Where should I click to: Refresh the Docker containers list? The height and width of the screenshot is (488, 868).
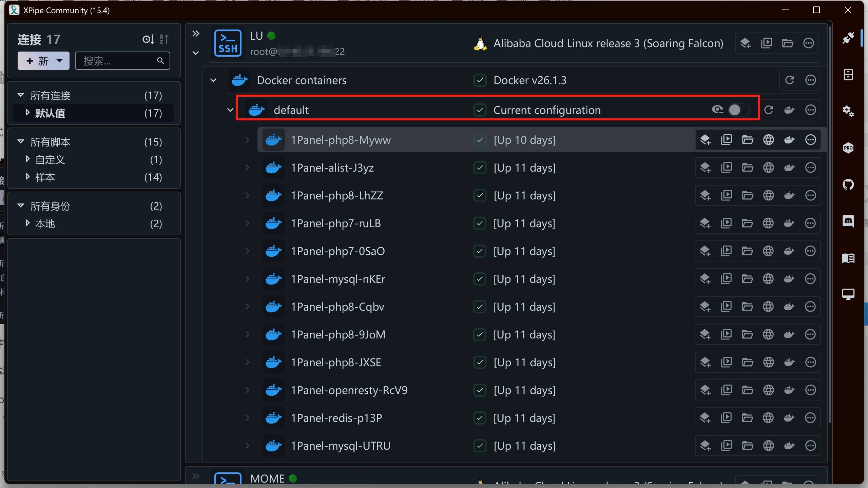pos(790,80)
